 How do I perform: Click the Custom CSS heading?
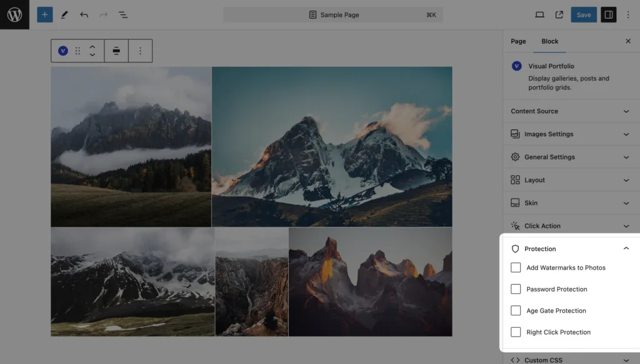543,360
